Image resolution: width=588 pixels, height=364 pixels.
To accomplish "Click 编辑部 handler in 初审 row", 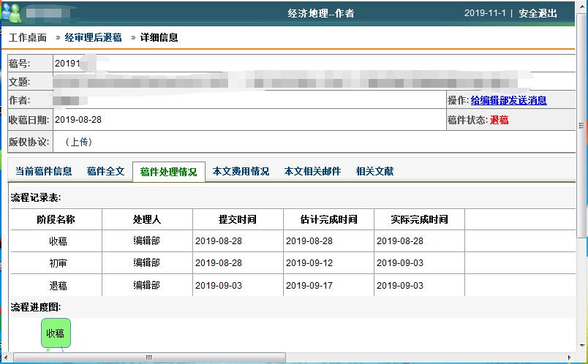I will 146,262.
